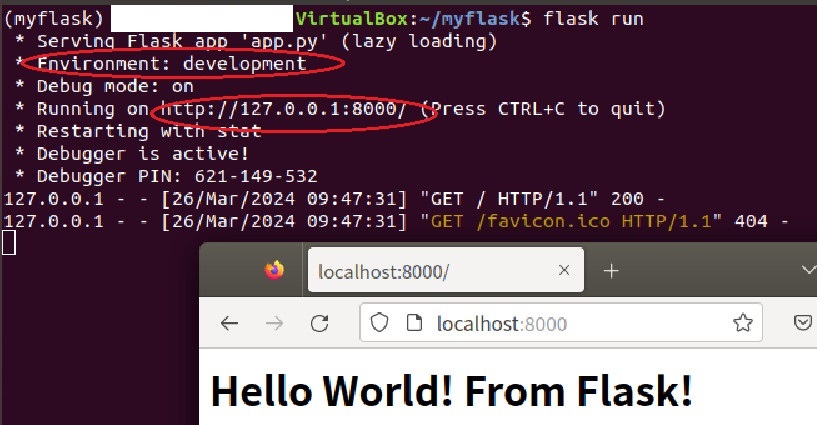Focus the localhost:8000 address bar

[x=560, y=323]
